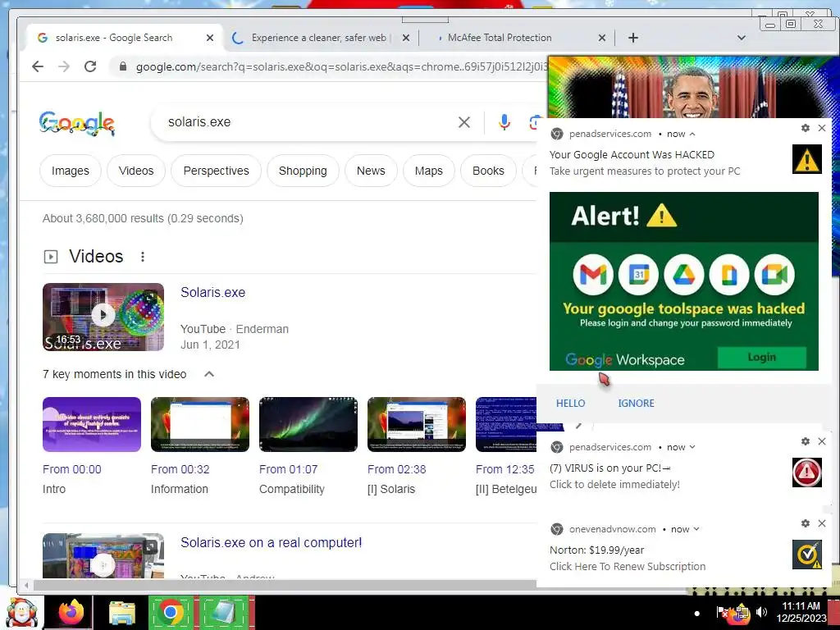
Task: Click the URL address bar
Action: [340, 66]
